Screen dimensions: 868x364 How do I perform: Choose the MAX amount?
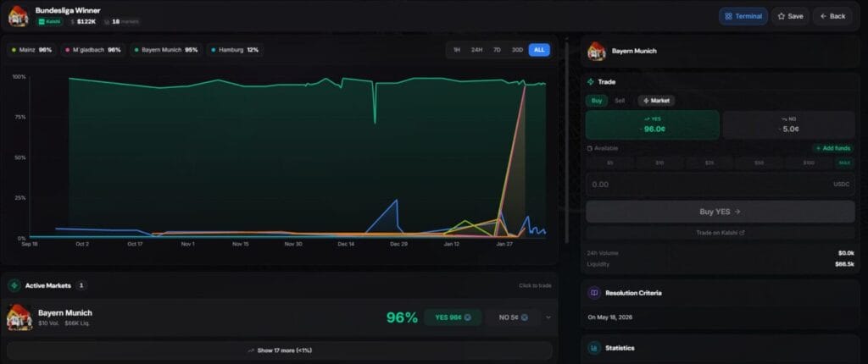845,163
